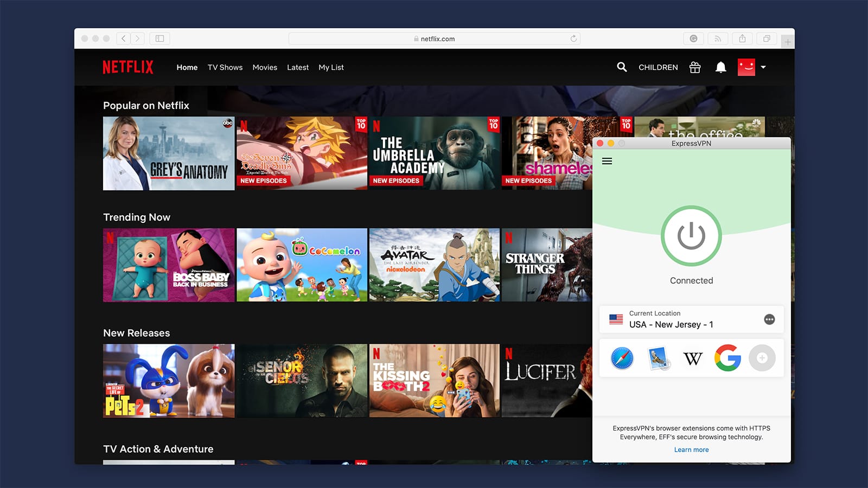Open Avatar The Last Airbender thumbnail

click(x=435, y=265)
